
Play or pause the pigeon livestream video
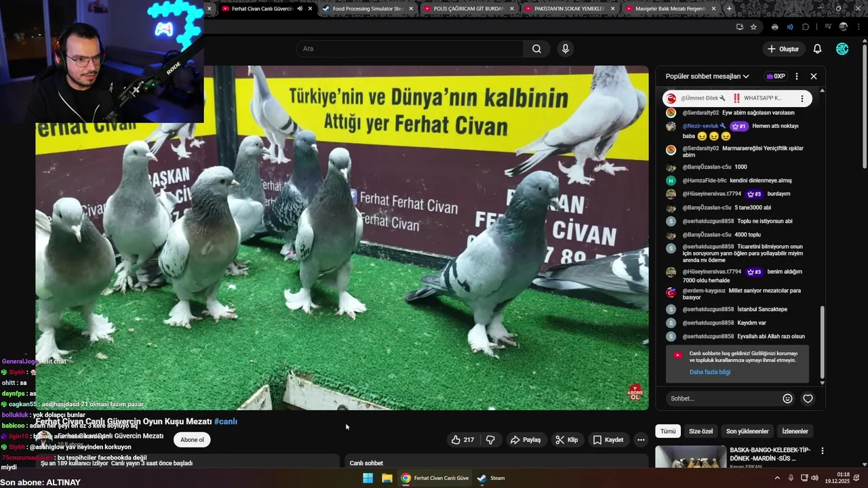click(342, 237)
